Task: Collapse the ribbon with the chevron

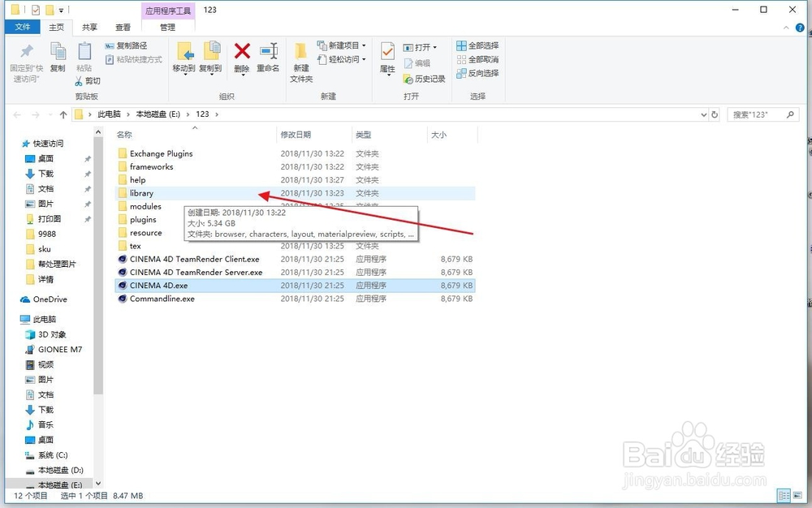Action: pos(786,28)
